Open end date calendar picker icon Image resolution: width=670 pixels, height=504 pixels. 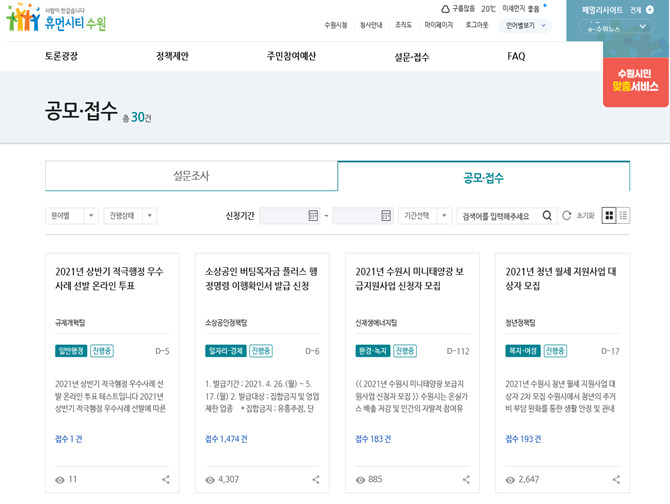(x=386, y=216)
